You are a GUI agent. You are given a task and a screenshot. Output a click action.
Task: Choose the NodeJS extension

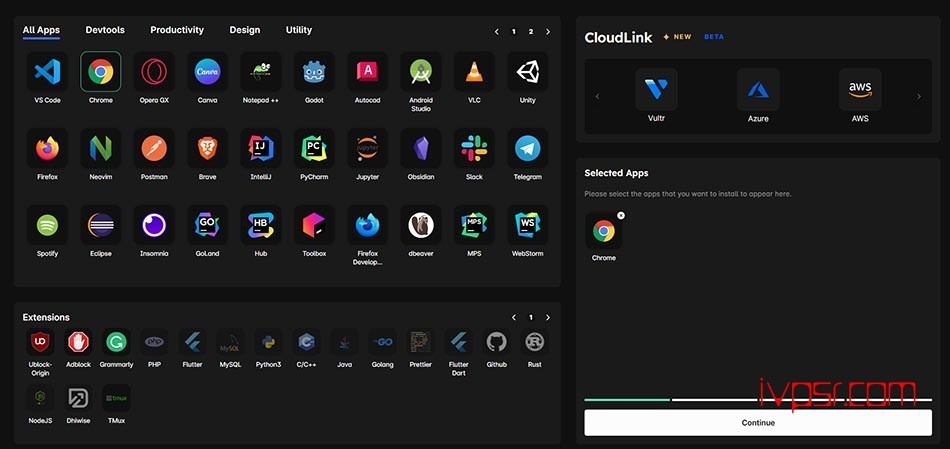click(x=41, y=398)
